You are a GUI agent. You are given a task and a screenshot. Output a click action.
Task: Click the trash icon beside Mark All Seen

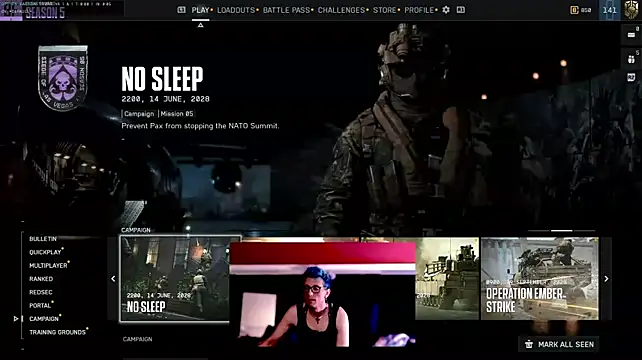pyautogui.click(x=529, y=344)
